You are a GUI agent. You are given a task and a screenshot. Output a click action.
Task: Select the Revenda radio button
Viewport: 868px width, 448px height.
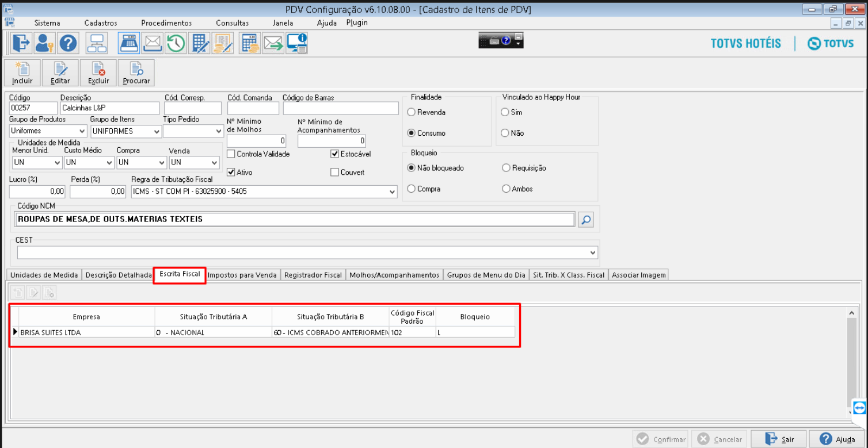tap(411, 112)
